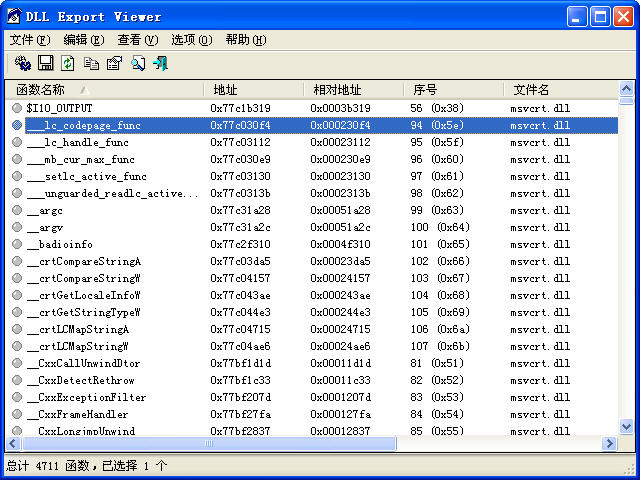
Task: Select the ___setlc_active_func row
Action: (312, 176)
